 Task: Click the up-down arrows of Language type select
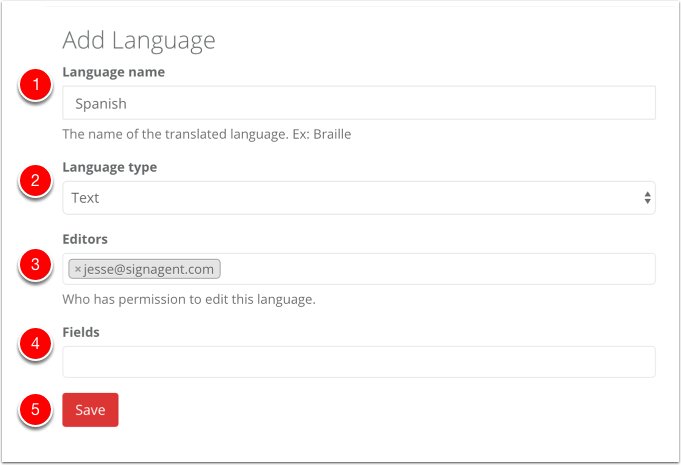[x=647, y=198]
